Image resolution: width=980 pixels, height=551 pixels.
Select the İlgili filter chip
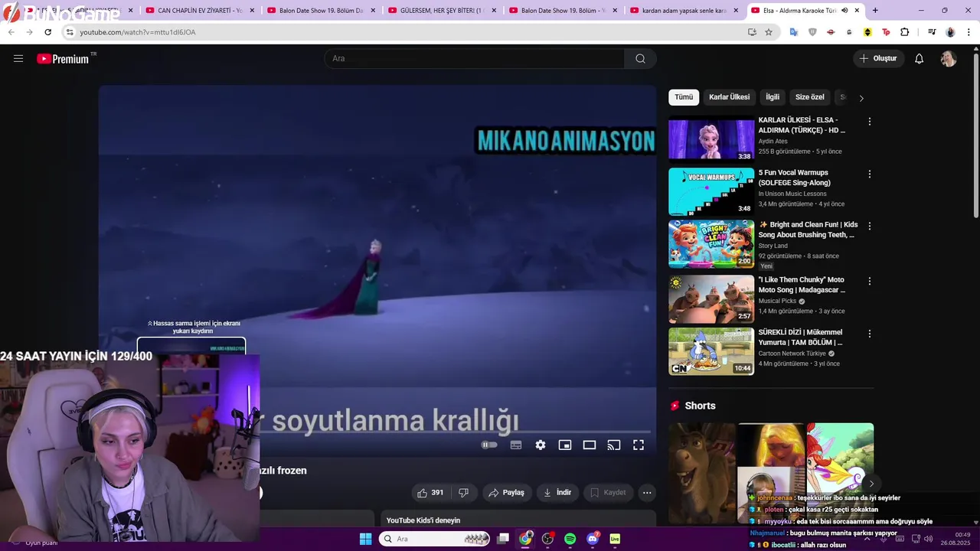coord(773,97)
